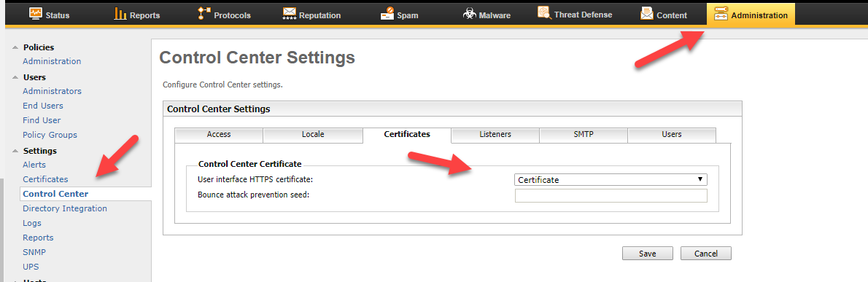
Task: Collapse the Users section arrow
Action: point(15,78)
